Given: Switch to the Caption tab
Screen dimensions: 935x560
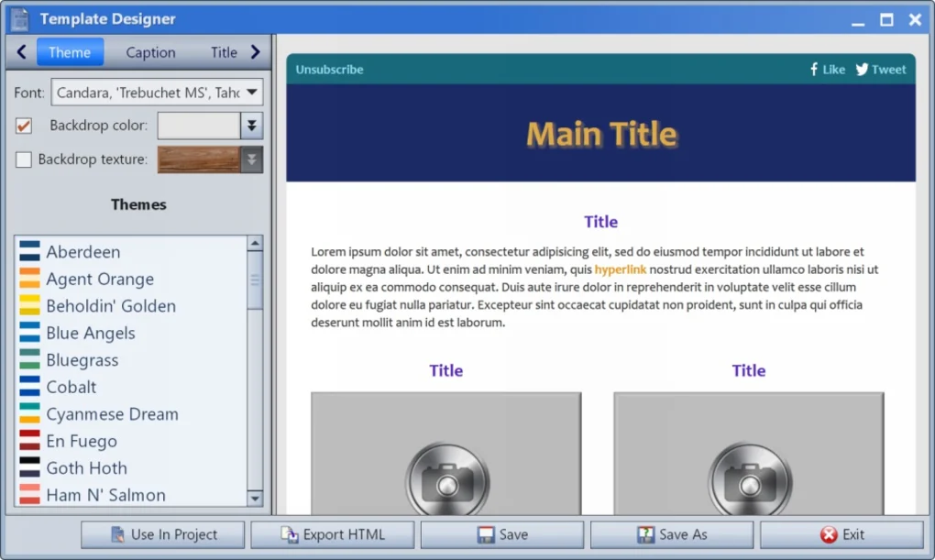Looking at the screenshot, I should 150,52.
